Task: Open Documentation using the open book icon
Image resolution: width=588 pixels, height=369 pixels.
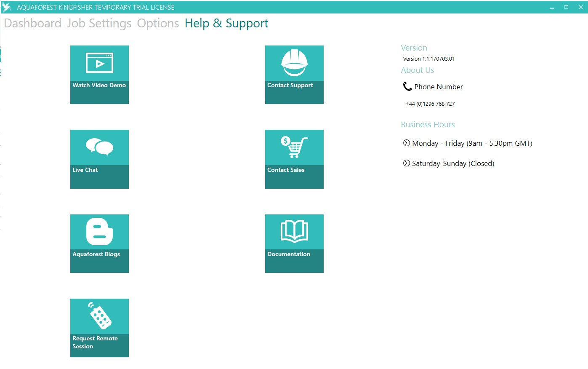Action: 294,232
